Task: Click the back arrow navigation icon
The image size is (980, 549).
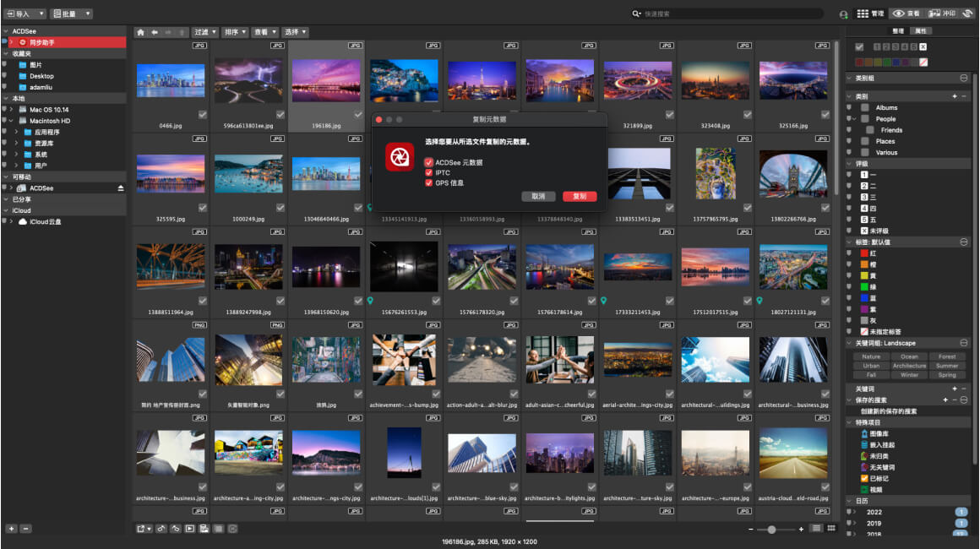Action: tap(155, 32)
